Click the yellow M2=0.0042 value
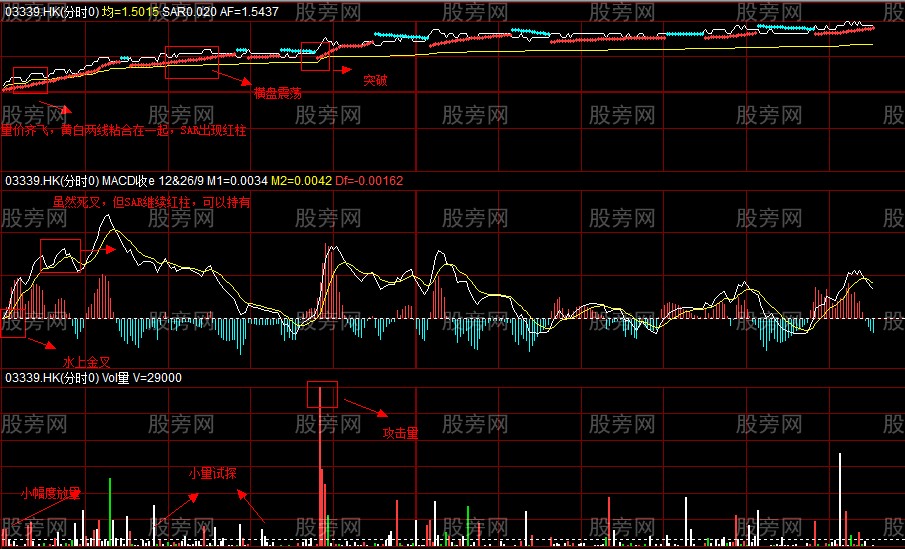The width and height of the screenshot is (905, 549). [x=301, y=181]
